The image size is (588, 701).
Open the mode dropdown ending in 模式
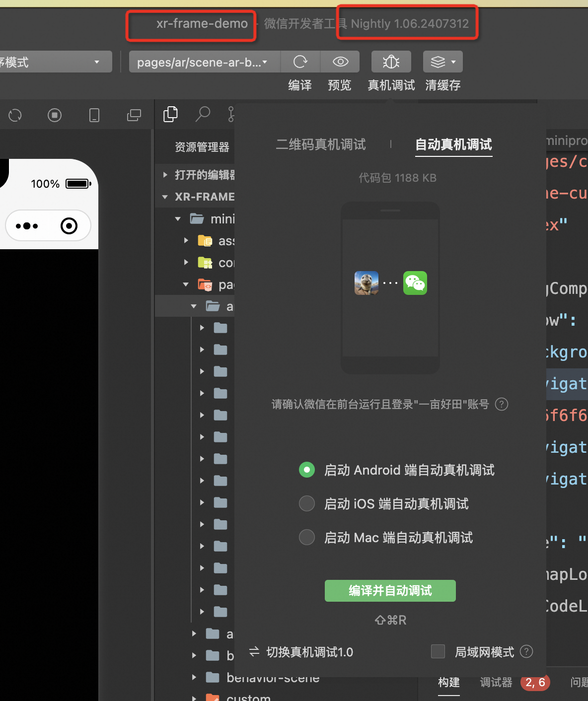click(x=56, y=62)
